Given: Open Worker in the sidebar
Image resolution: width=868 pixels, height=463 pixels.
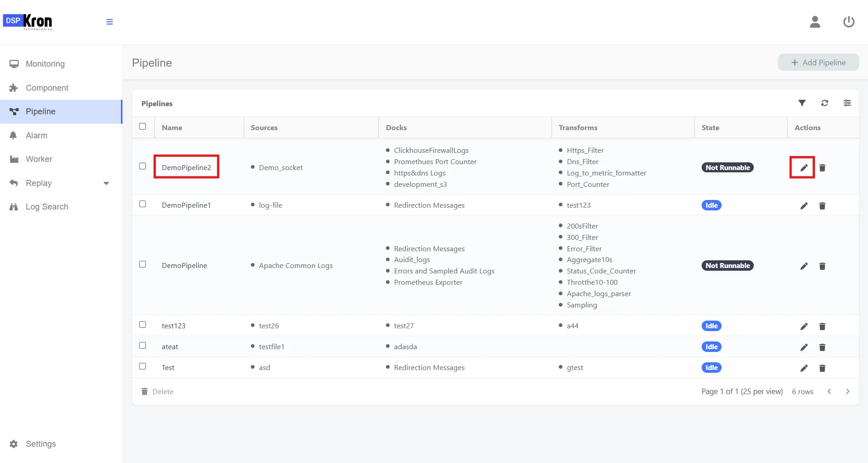Looking at the screenshot, I should point(61,159).
